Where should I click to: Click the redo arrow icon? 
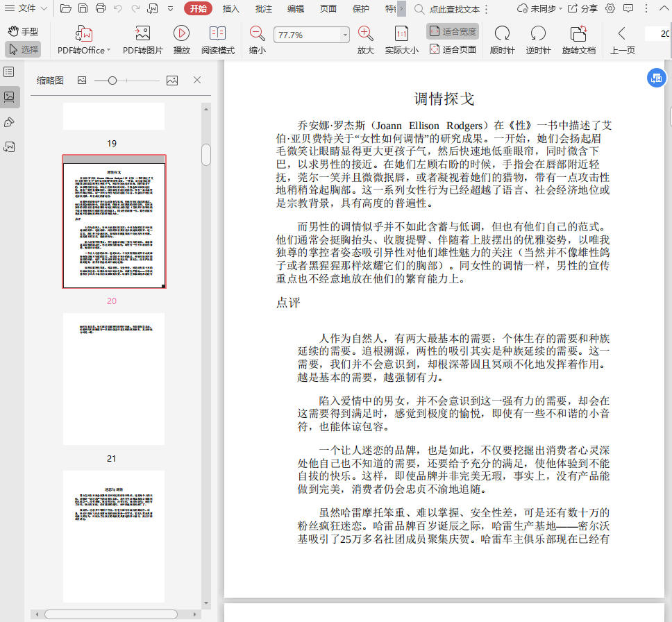135,8
